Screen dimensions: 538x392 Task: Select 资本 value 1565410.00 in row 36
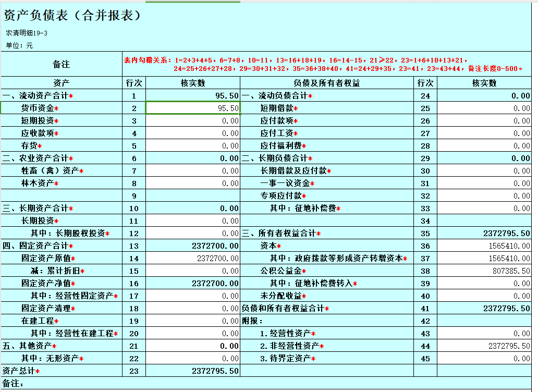pos(484,246)
